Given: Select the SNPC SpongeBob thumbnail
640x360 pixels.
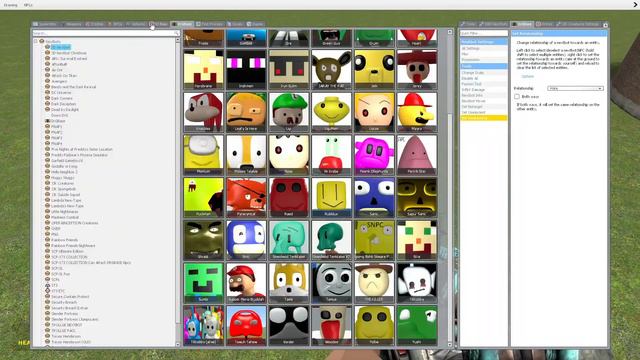Looking at the screenshot, I should [x=374, y=240].
